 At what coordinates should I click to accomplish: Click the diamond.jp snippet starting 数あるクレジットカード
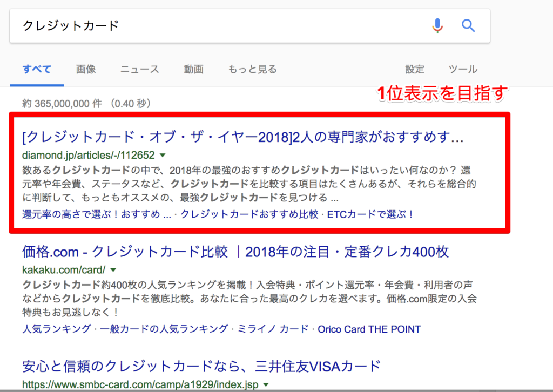(x=249, y=184)
